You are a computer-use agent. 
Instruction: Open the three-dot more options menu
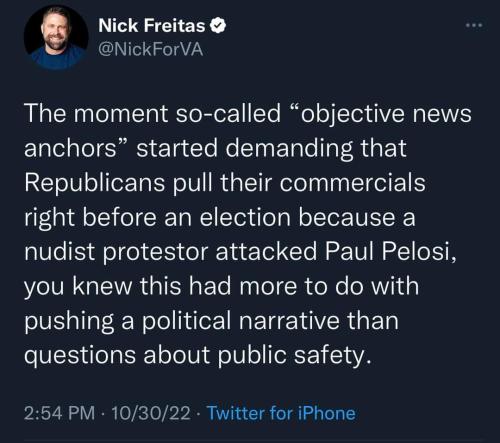(474, 25)
